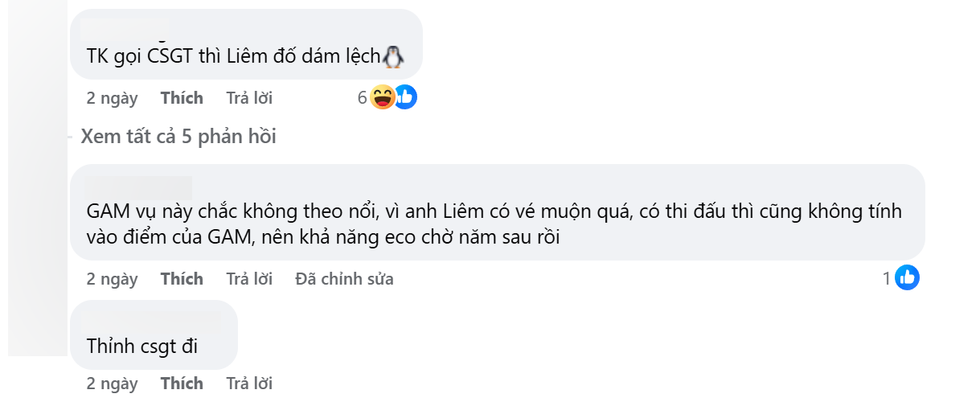The image size is (980, 398).
Task: Reply to "TK gọi CSGT" comment with Trả lời
Action: 249,98
